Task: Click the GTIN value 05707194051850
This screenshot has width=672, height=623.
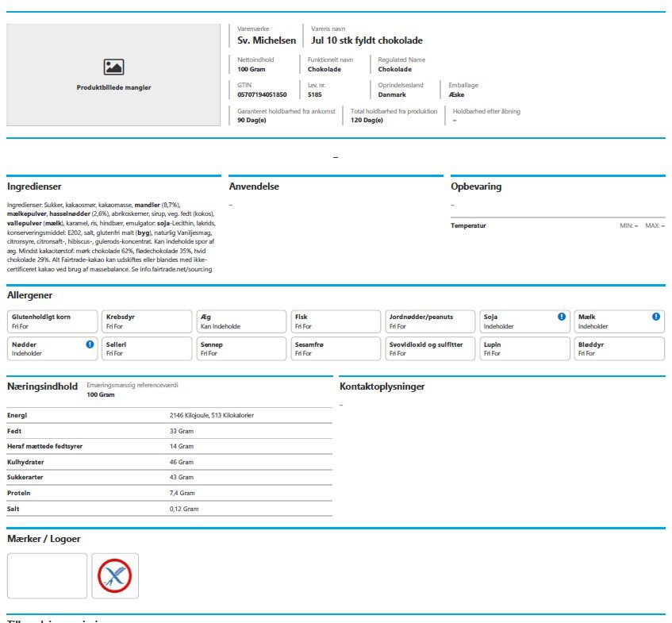Action: click(x=262, y=94)
